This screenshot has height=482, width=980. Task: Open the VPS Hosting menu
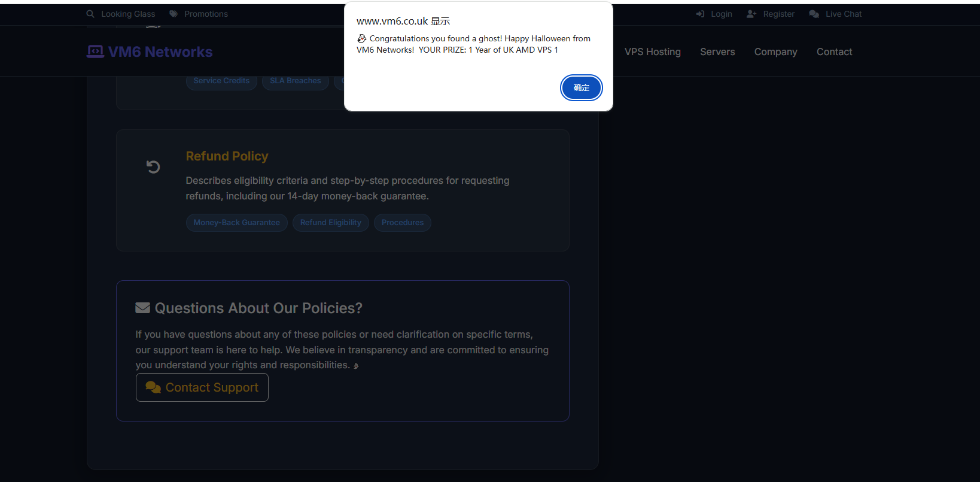653,51
